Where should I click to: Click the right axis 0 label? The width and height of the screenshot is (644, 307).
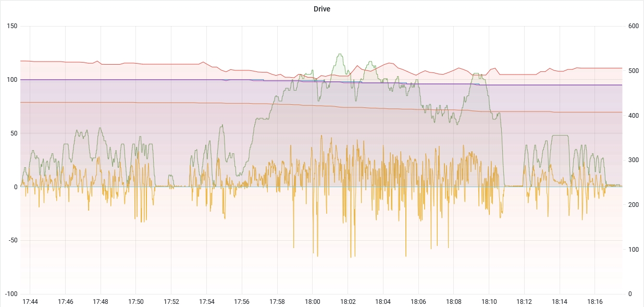630,294
